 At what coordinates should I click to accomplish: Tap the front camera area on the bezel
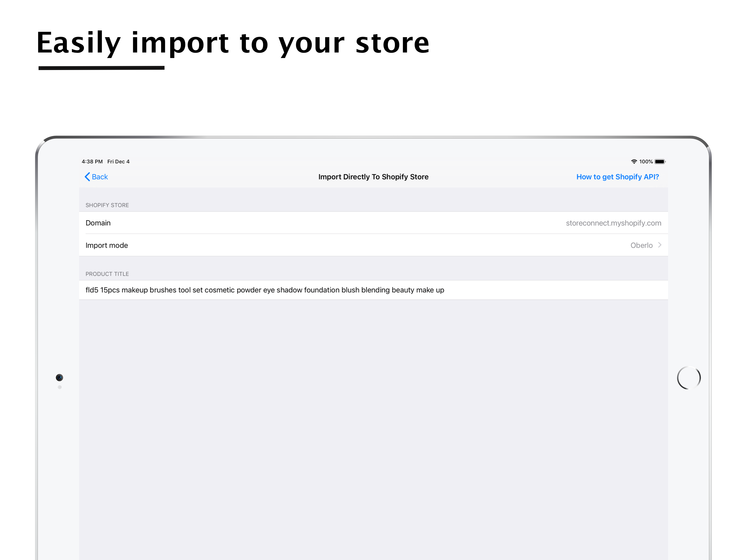[59, 378]
